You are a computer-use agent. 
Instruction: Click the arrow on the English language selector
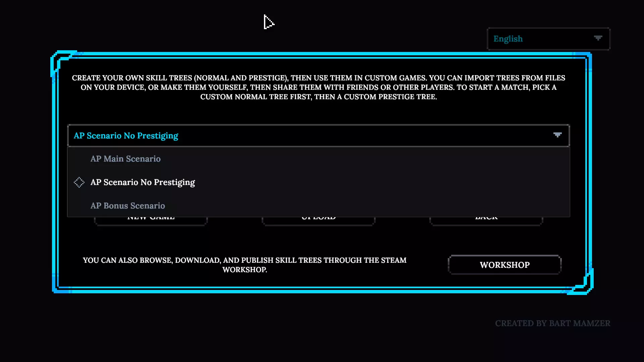(x=598, y=38)
